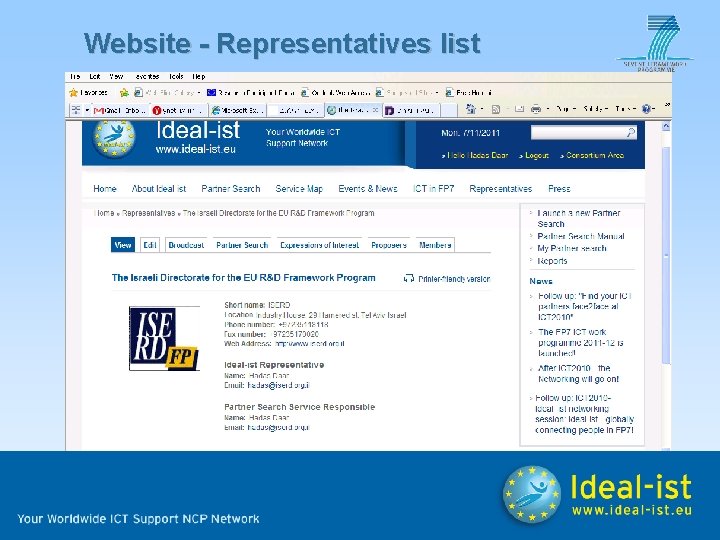Select the Expressions of Interest tab
Viewport: 720px width, 540px height.
320,245
